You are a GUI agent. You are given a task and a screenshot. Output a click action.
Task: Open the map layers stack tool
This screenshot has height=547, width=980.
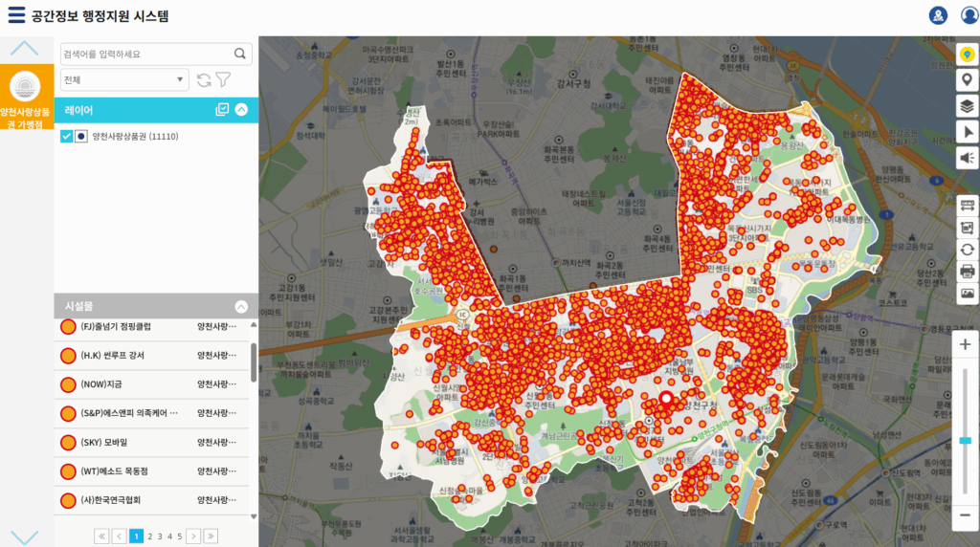point(967,106)
